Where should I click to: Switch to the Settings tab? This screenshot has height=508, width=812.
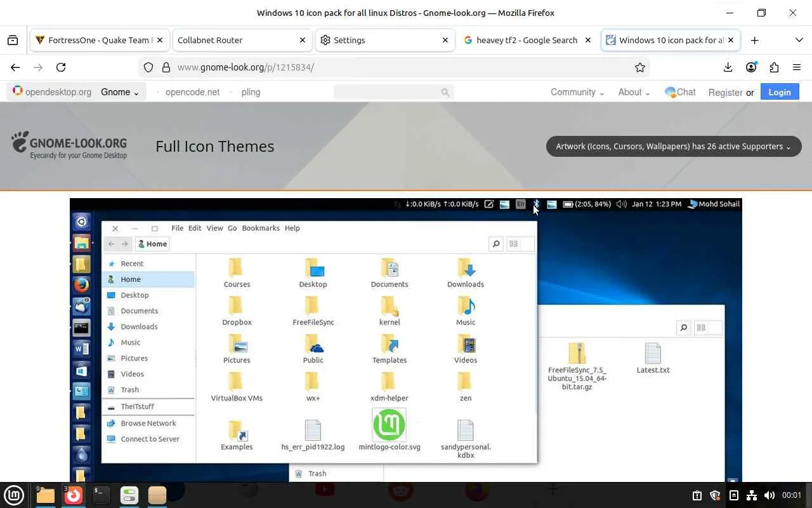[385, 40]
